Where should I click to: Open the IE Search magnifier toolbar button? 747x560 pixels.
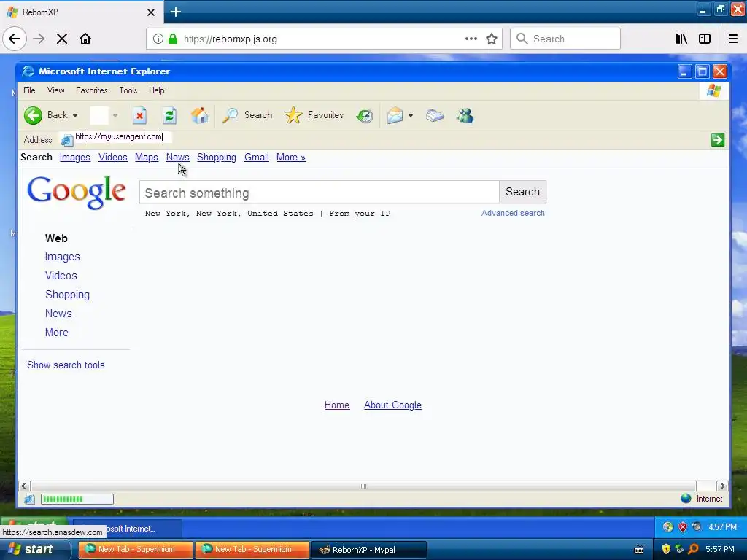point(247,115)
